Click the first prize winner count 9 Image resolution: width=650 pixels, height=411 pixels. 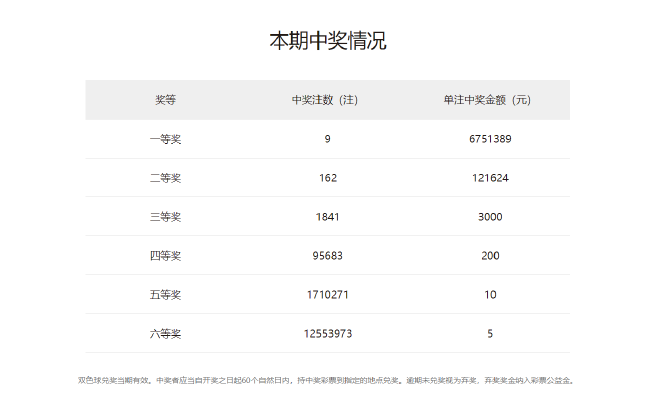tap(327, 139)
